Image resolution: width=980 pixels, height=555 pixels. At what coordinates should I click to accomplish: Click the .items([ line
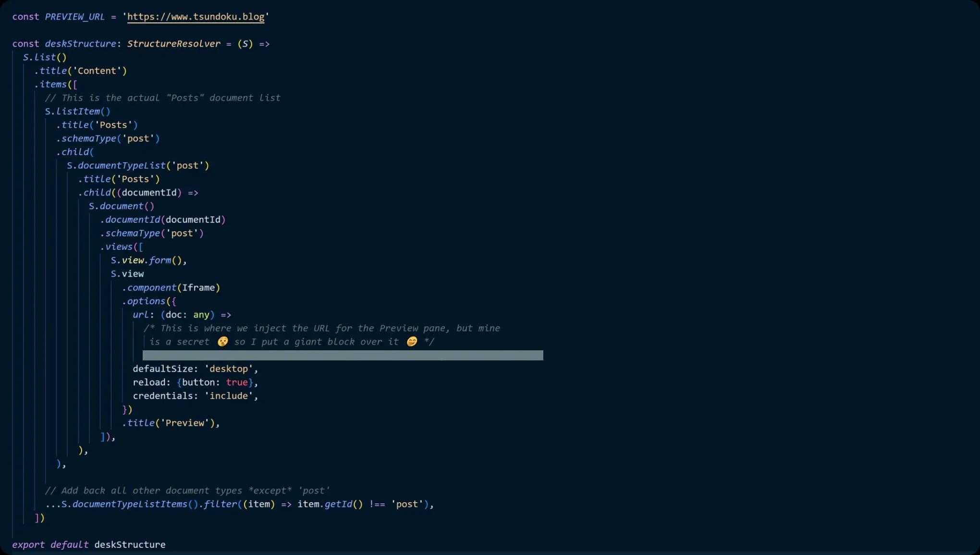coord(56,84)
